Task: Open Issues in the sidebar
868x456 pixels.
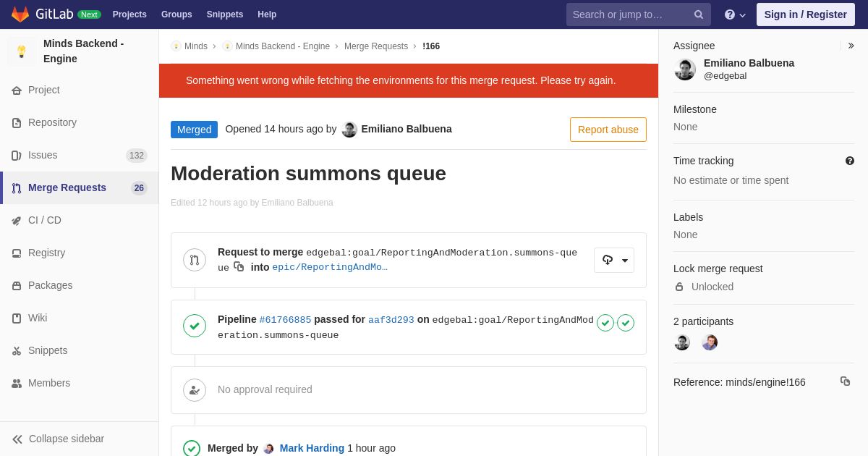Action: [80, 156]
